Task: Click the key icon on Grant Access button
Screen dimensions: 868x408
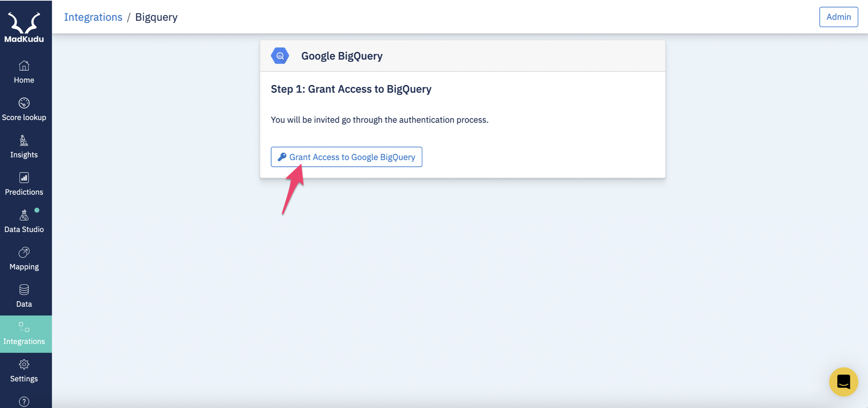Action: click(282, 157)
